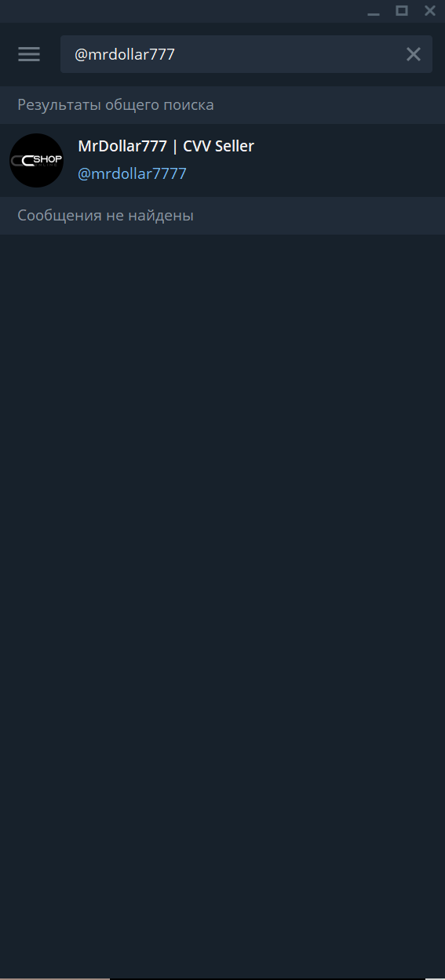Click the CC emblem in the avatar
445x980 pixels.
coord(22,161)
